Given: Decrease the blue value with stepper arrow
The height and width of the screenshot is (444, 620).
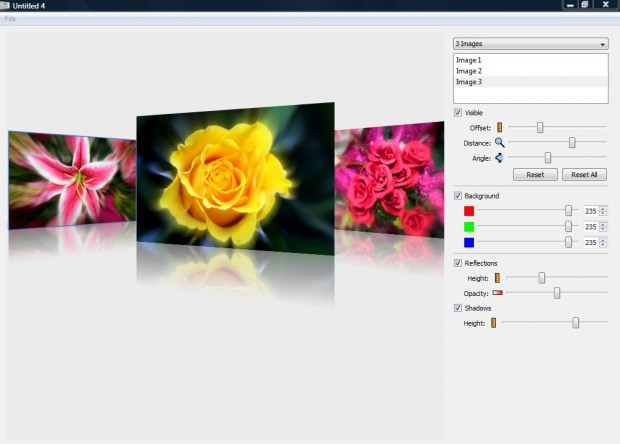Looking at the screenshot, I should pyautogui.click(x=603, y=245).
